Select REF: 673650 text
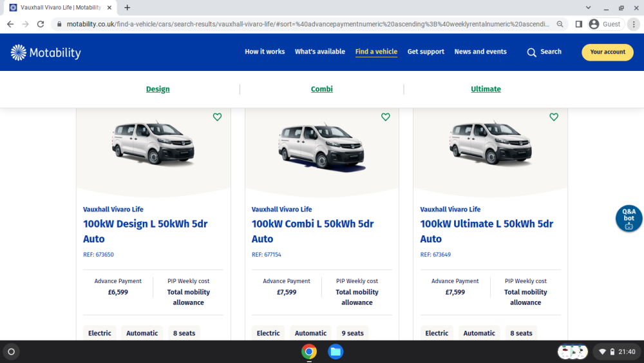Screen dimensions: 644x363 coord(99,255)
